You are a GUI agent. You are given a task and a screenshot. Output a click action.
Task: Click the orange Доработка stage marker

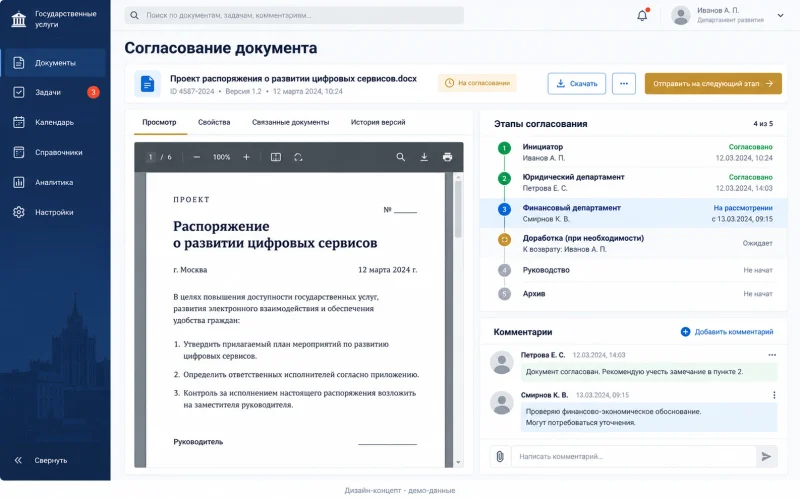pyautogui.click(x=504, y=239)
